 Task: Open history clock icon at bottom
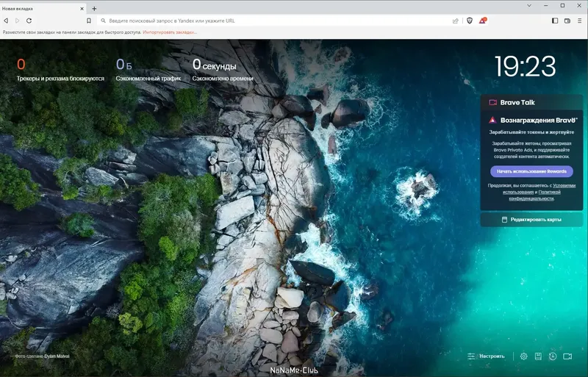[x=553, y=356]
